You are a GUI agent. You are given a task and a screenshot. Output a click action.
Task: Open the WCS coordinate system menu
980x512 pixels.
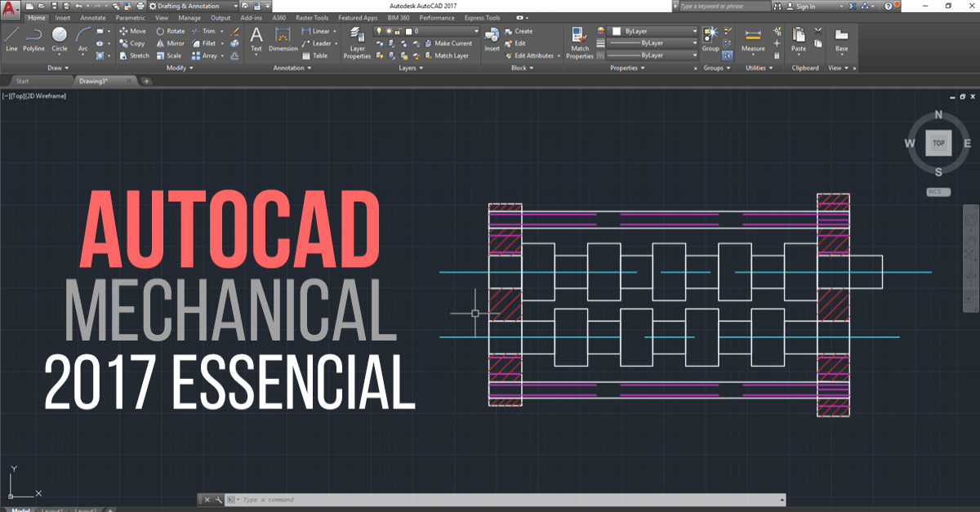[x=938, y=192]
